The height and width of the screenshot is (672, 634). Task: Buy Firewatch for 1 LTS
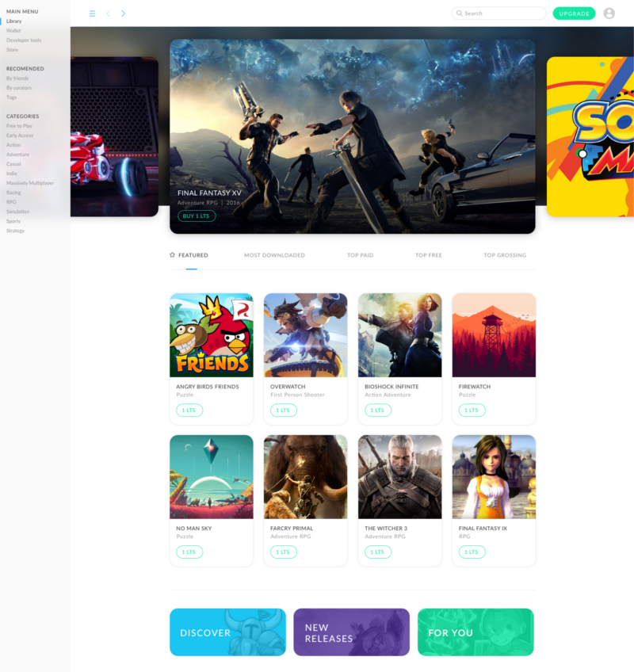(472, 410)
